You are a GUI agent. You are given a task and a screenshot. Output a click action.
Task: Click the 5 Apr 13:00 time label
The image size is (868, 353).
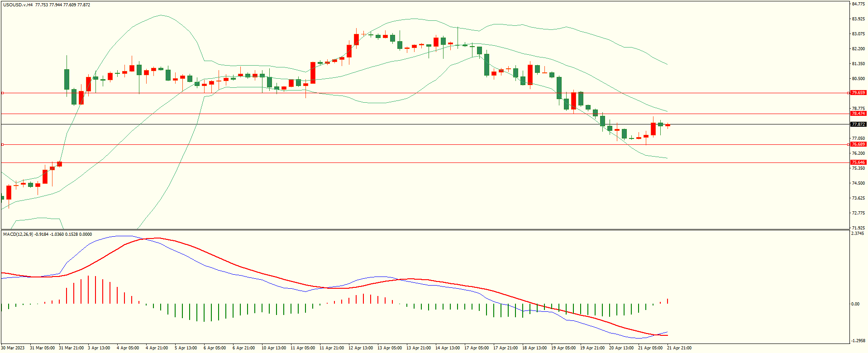point(186,348)
